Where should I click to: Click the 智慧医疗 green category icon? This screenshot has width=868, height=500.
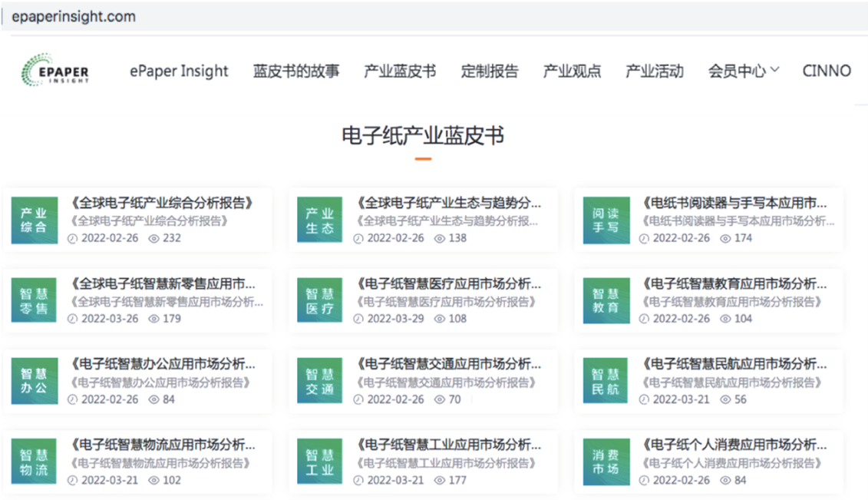[320, 301]
